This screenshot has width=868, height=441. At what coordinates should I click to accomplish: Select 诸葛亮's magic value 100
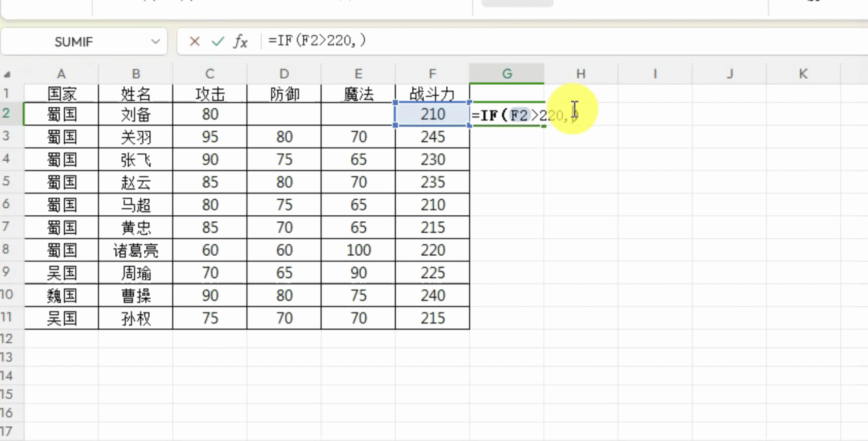tap(358, 250)
